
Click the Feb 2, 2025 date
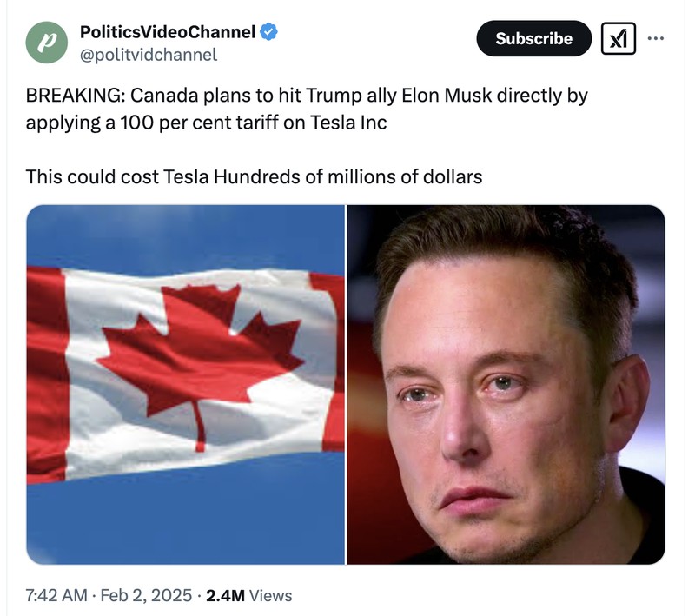point(146,595)
